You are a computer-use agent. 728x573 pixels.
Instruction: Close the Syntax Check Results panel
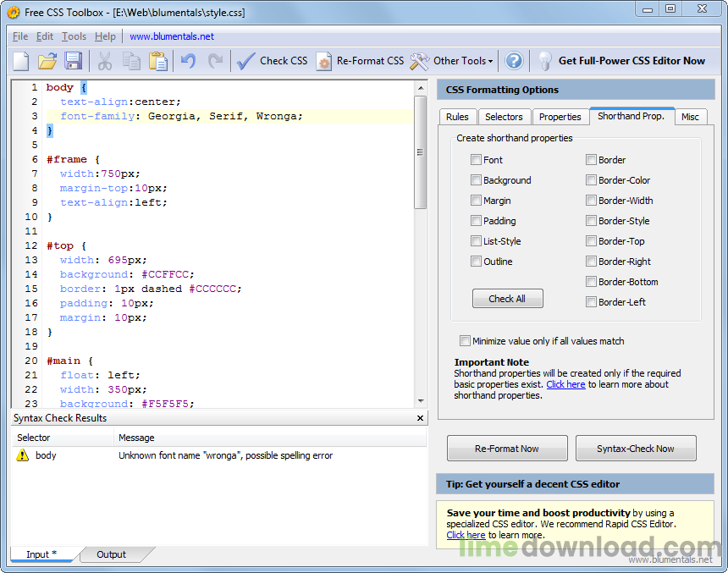point(420,417)
